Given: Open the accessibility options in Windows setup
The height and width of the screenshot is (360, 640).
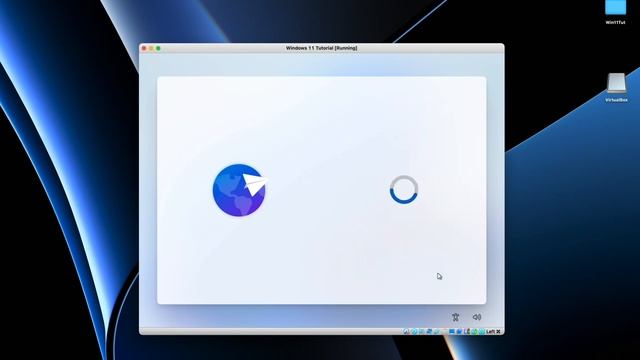Looking at the screenshot, I should click(x=456, y=317).
